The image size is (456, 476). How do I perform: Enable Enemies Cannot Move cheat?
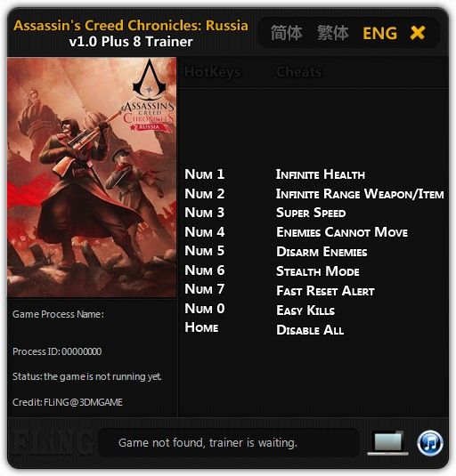tap(342, 232)
